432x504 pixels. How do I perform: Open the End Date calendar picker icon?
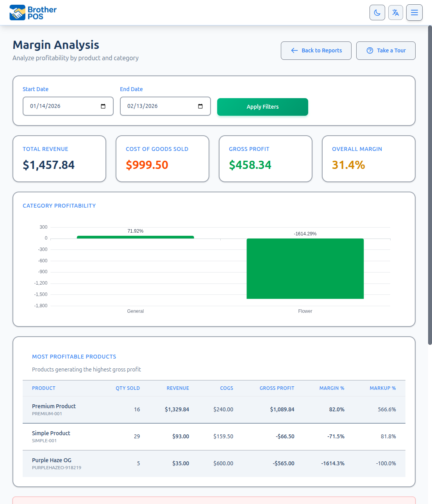(x=200, y=106)
